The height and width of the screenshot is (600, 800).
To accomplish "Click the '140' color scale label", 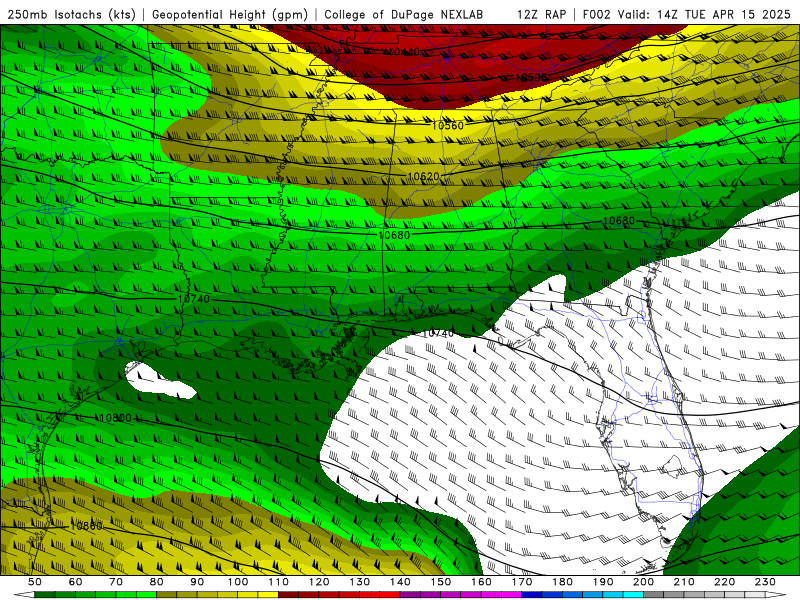I will 400,582.
